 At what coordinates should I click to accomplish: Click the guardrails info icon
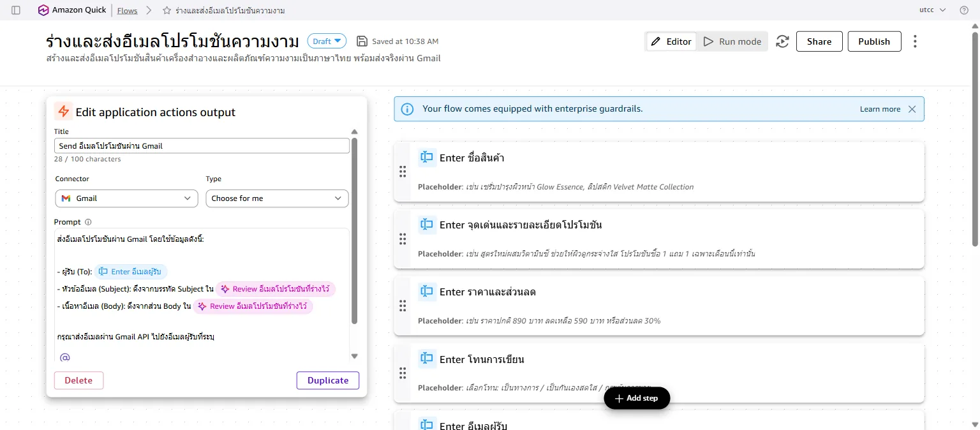click(407, 109)
